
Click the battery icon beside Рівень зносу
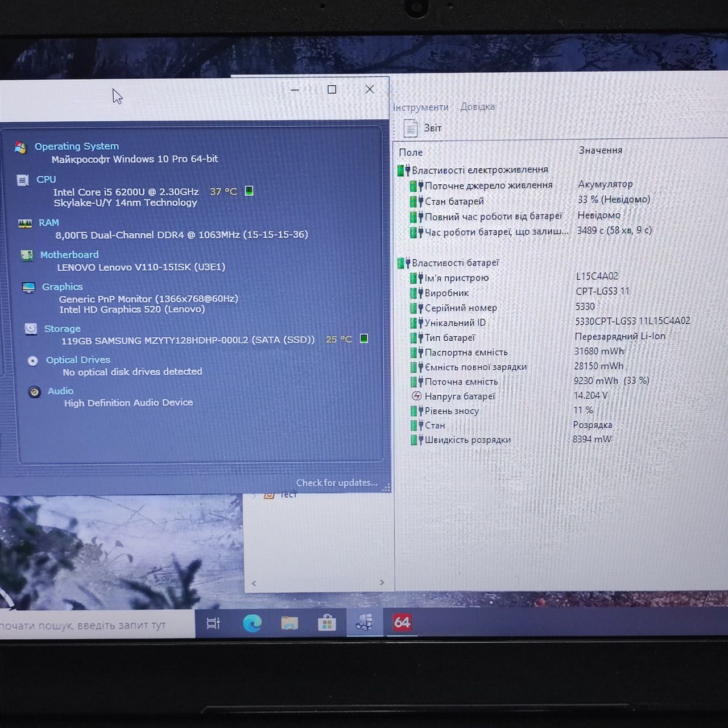(x=416, y=411)
